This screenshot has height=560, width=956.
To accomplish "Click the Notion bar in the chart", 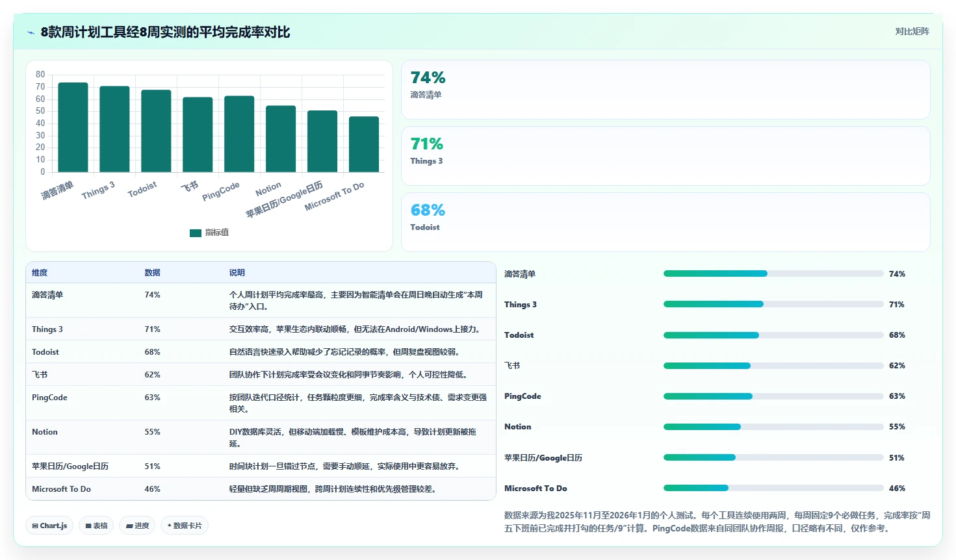I will [x=281, y=139].
